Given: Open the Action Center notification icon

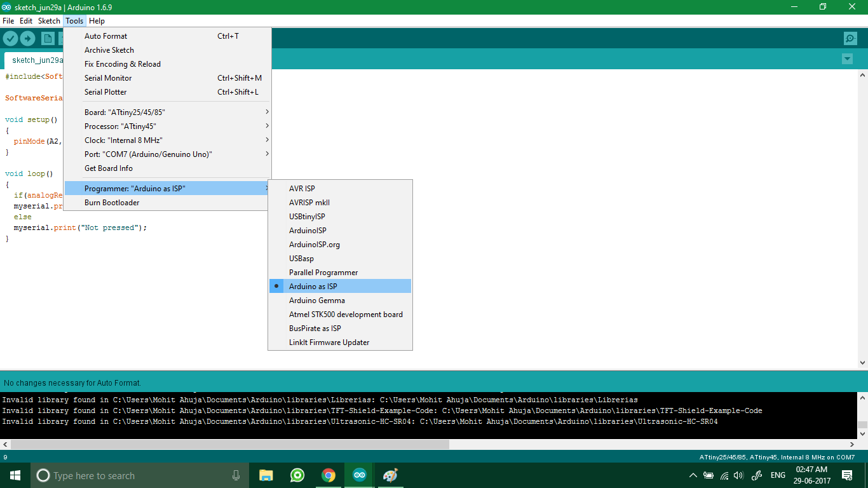Looking at the screenshot, I should pyautogui.click(x=847, y=475).
